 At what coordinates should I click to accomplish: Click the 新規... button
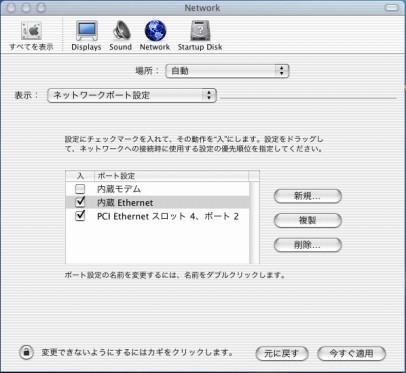[308, 196]
